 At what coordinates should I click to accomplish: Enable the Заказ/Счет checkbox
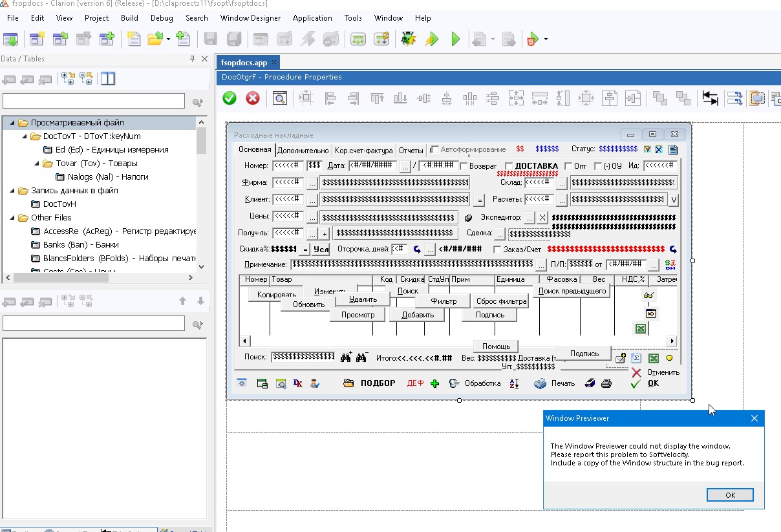point(497,250)
